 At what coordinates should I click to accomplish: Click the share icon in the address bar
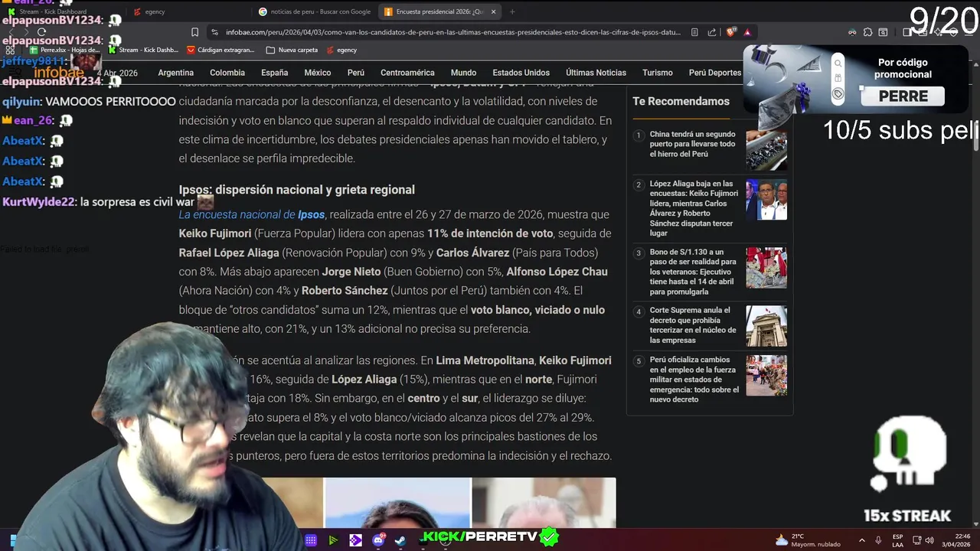712,32
